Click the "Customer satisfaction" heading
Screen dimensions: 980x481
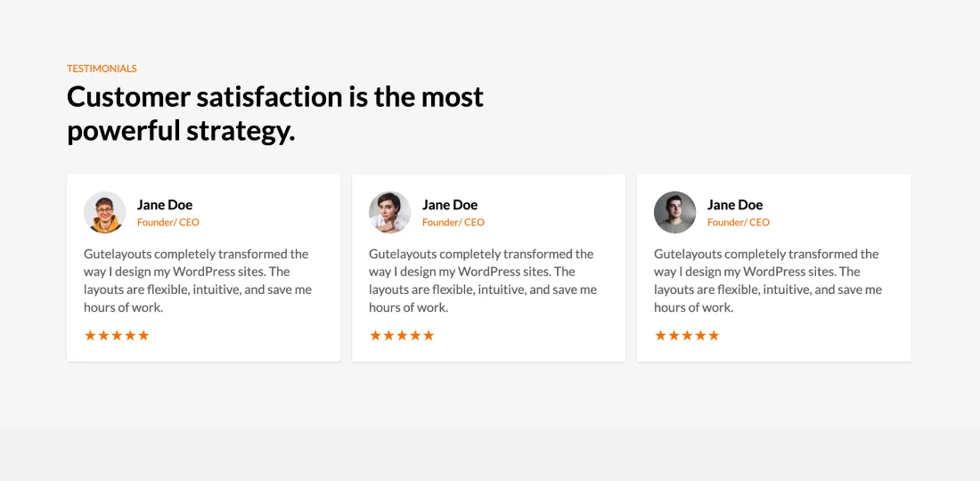[274, 113]
